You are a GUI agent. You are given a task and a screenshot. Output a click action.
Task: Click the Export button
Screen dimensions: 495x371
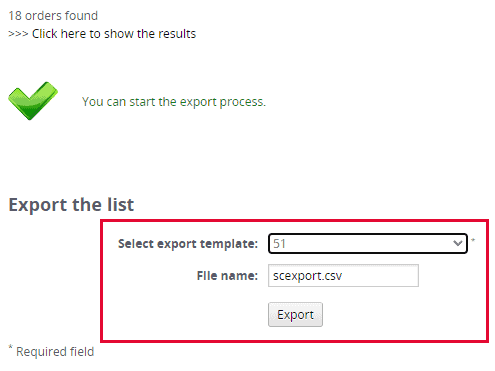295,314
